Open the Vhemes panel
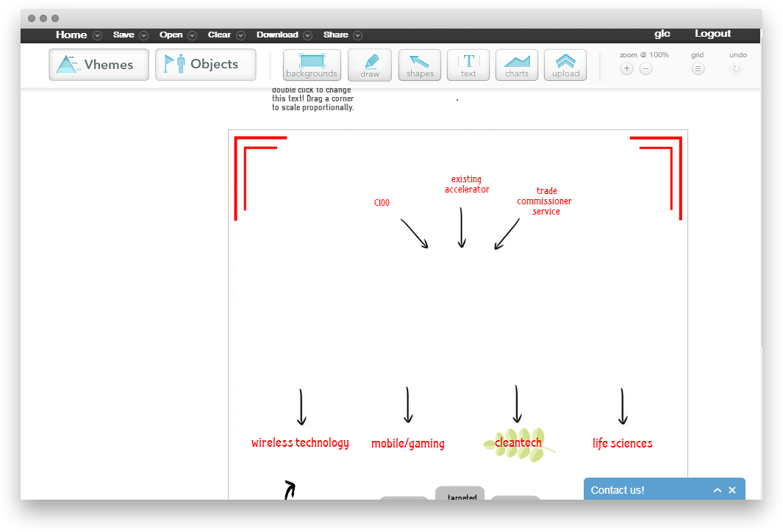Image resolution: width=783 pixels, height=532 pixels. tap(99, 65)
